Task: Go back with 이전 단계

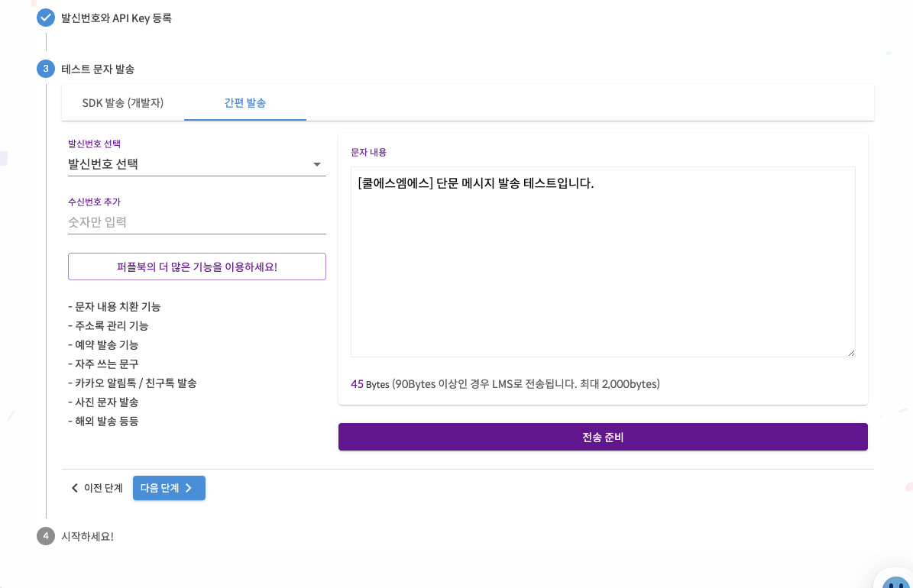Action: [x=97, y=488]
